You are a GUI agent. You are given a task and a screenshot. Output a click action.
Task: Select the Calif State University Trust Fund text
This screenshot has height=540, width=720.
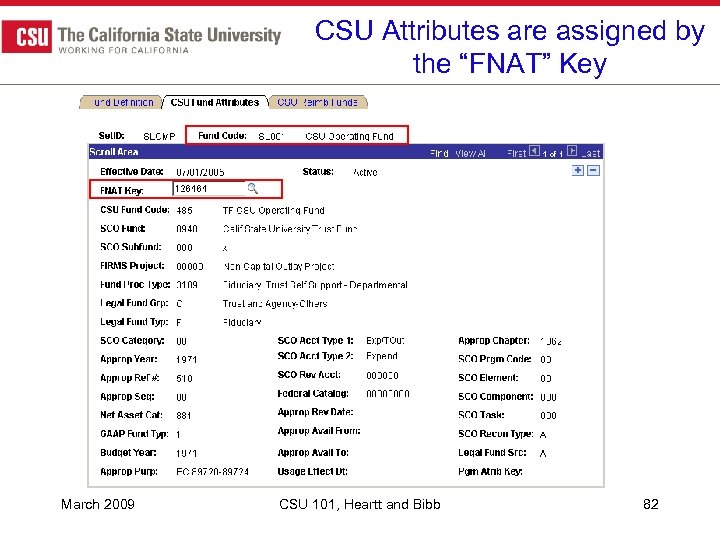point(290,229)
